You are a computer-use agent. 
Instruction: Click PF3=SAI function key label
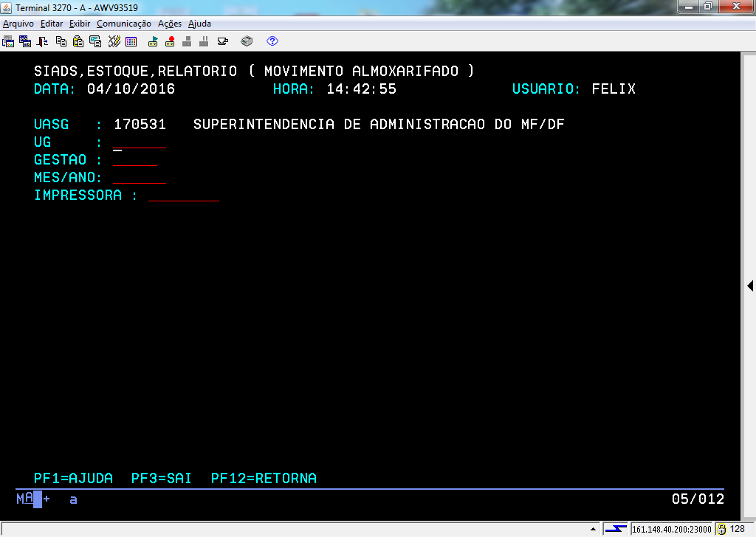[x=162, y=478]
